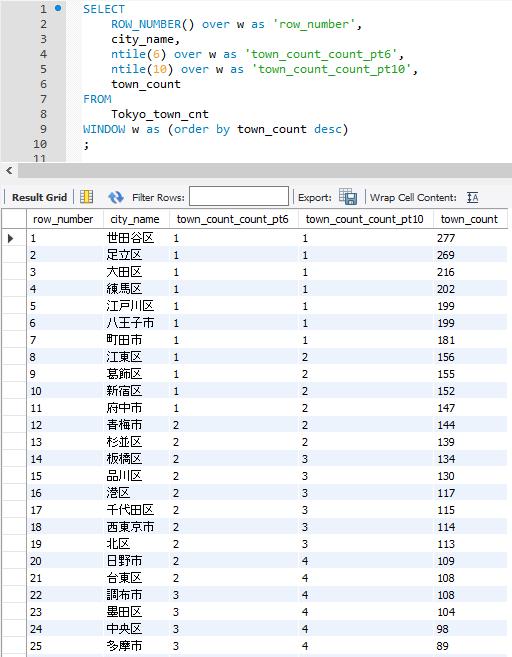The height and width of the screenshot is (657, 512).
Task: Click the Export recordset save icon
Action: (x=348, y=197)
